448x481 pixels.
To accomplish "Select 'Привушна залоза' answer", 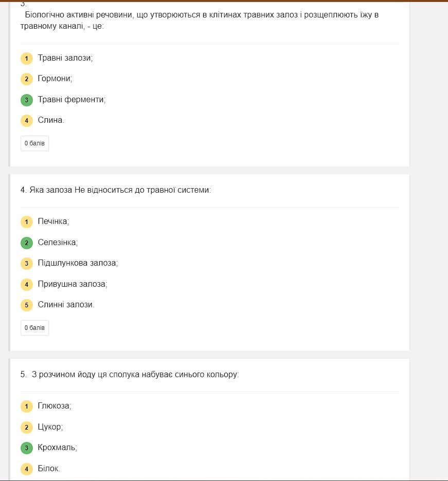I will [72, 284].
